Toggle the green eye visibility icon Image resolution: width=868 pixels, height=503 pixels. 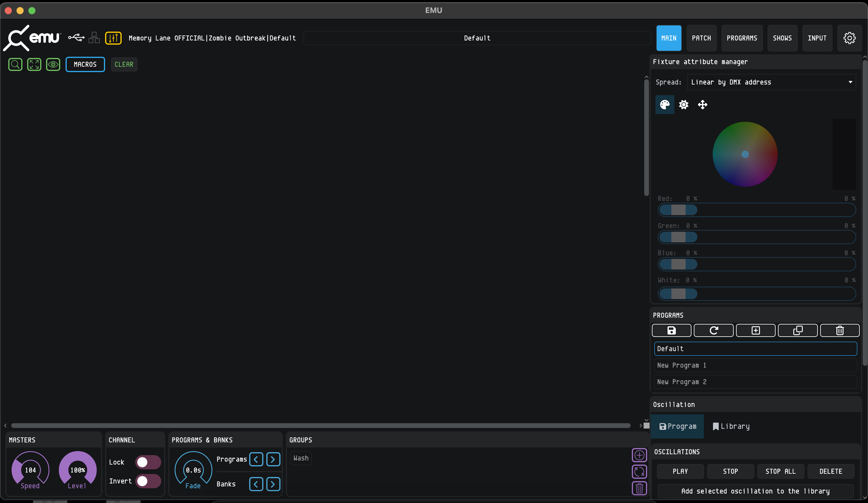(53, 64)
